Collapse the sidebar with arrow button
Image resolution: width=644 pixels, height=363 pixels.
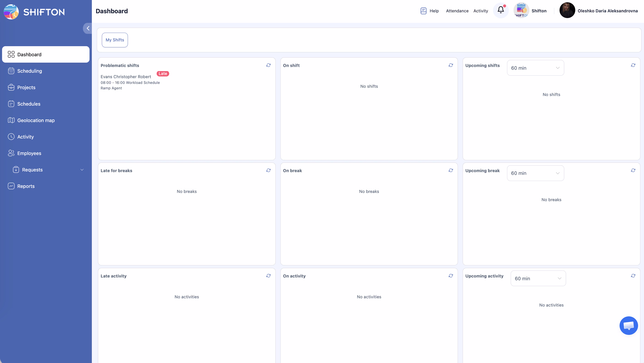tap(88, 28)
